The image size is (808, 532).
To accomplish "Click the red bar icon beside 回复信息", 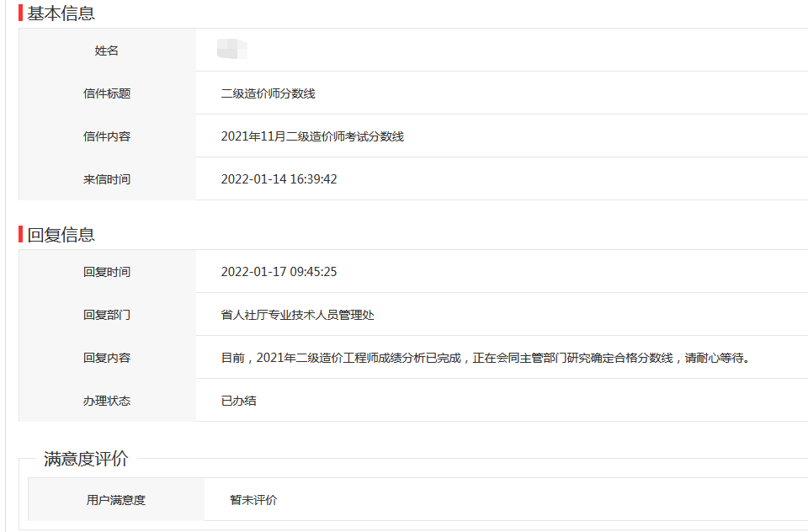I will coord(21,233).
